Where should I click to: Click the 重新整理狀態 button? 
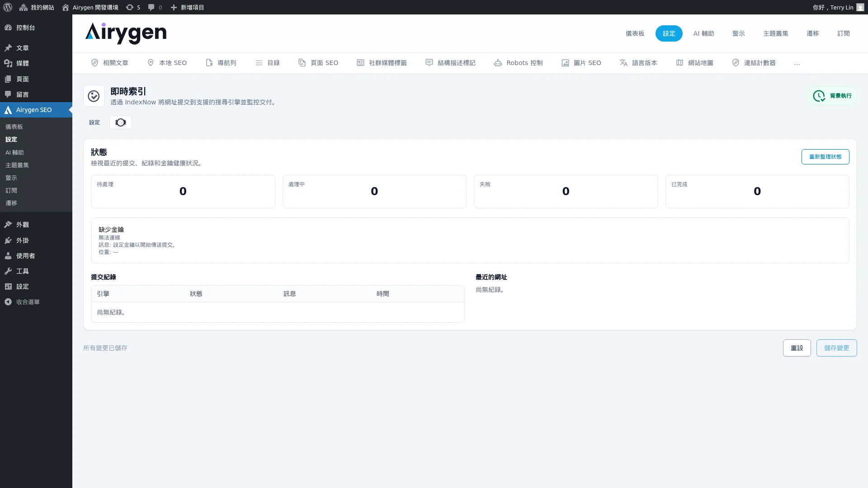point(825,157)
